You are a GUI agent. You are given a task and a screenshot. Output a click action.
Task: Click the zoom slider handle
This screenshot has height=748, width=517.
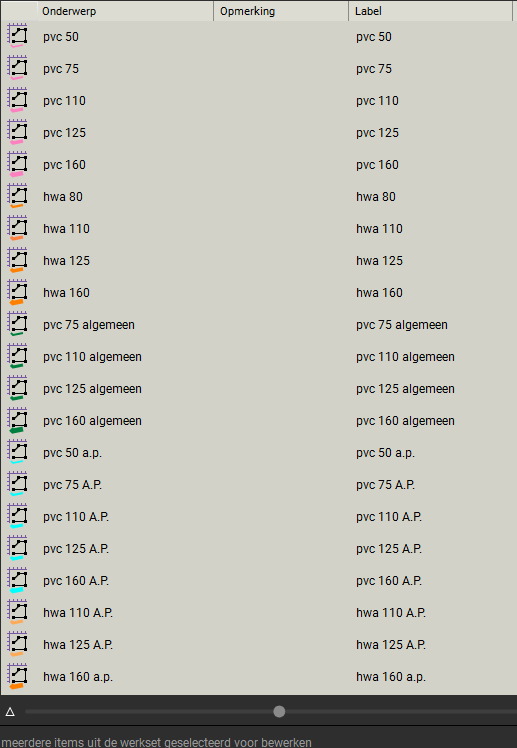click(279, 712)
